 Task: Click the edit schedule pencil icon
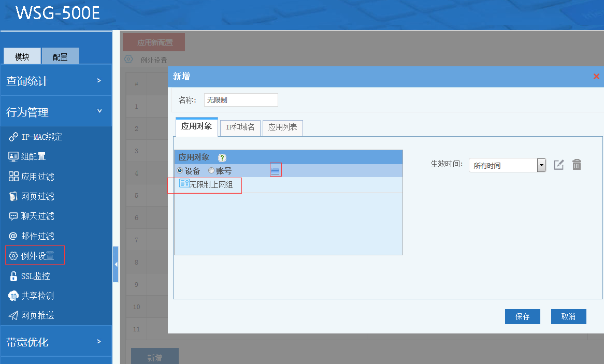pyautogui.click(x=558, y=165)
